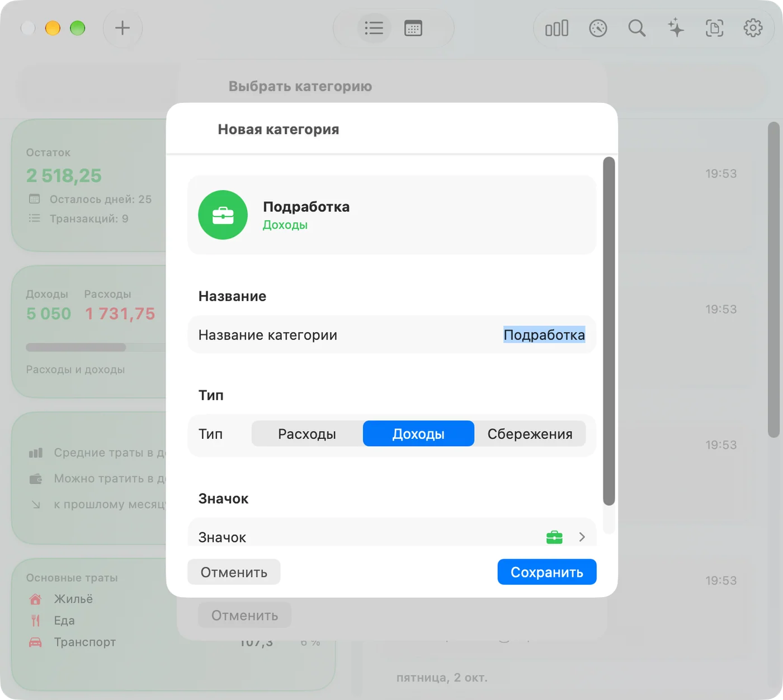Click the magnifying glass search icon
The width and height of the screenshot is (783, 700).
point(636,28)
